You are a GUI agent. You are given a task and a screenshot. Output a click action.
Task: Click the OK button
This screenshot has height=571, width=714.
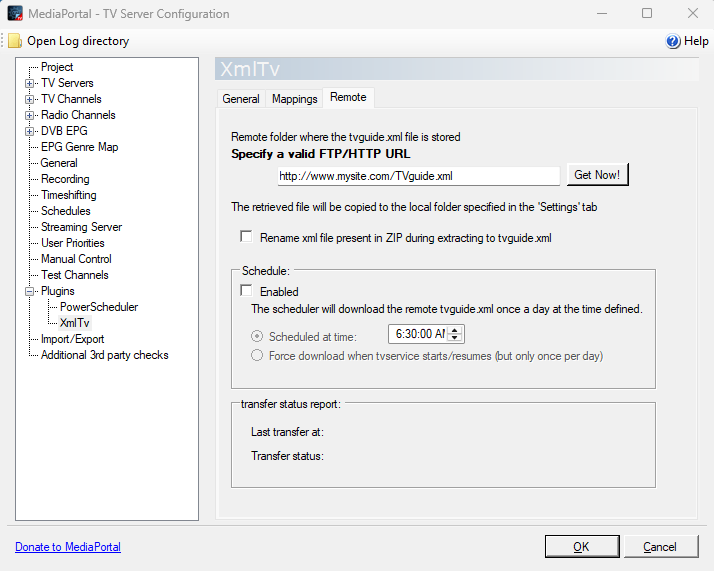coord(581,547)
